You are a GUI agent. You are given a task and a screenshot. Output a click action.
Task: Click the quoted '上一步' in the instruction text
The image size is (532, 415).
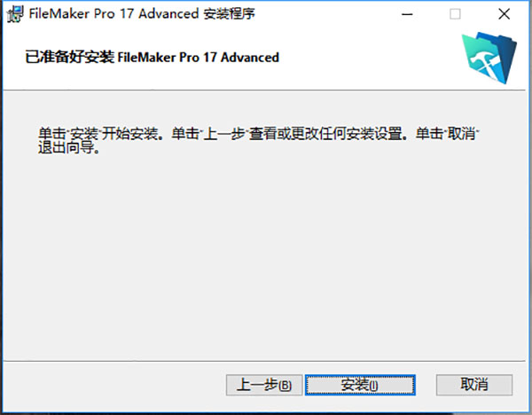tap(224, 134)
